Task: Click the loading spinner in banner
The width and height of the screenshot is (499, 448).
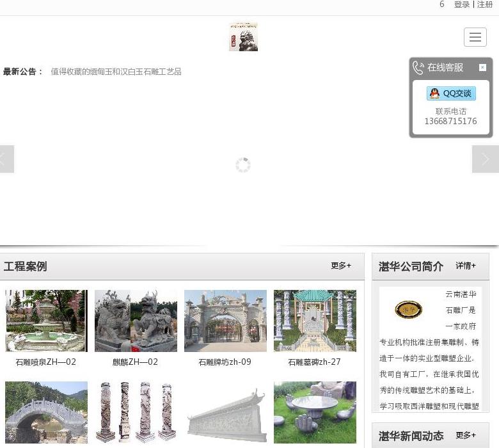Action: tap(243, 165)
